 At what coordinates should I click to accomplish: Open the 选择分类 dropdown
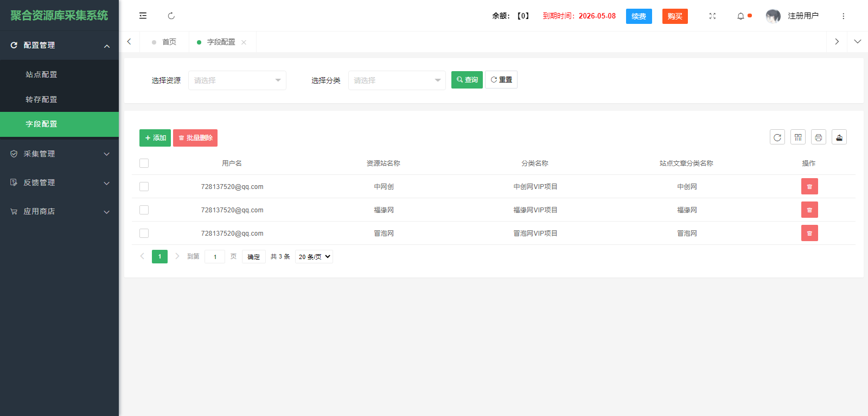(397, 80)
